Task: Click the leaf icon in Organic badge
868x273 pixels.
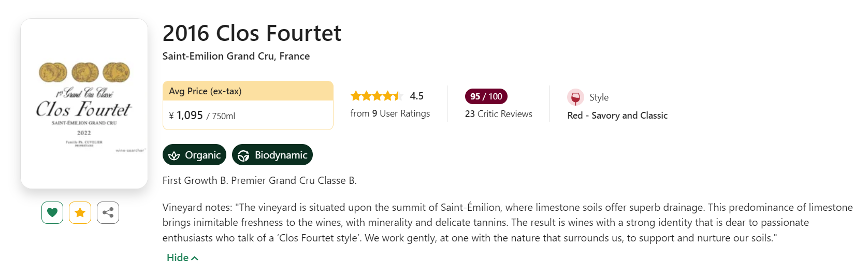Action: point(174,155)
